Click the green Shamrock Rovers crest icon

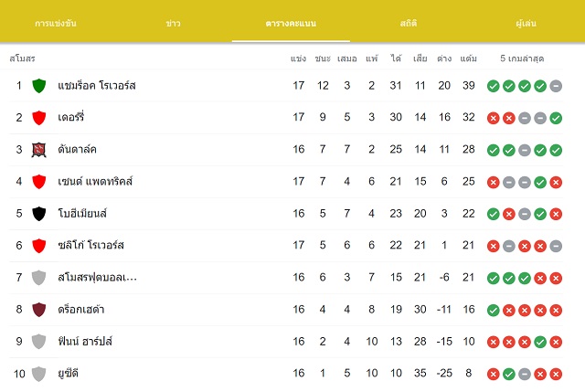pos(38,86)
